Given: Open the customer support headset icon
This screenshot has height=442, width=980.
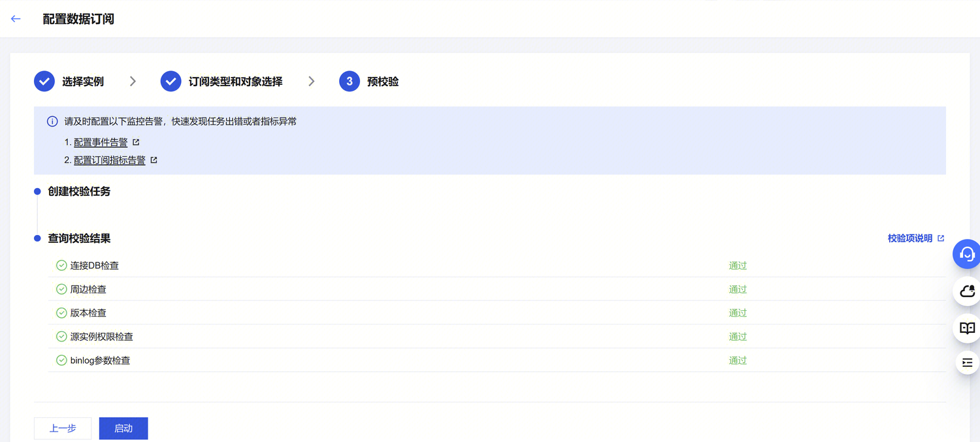Looking at the screenshot, I should pyautogui.click(x=967, y=254).
